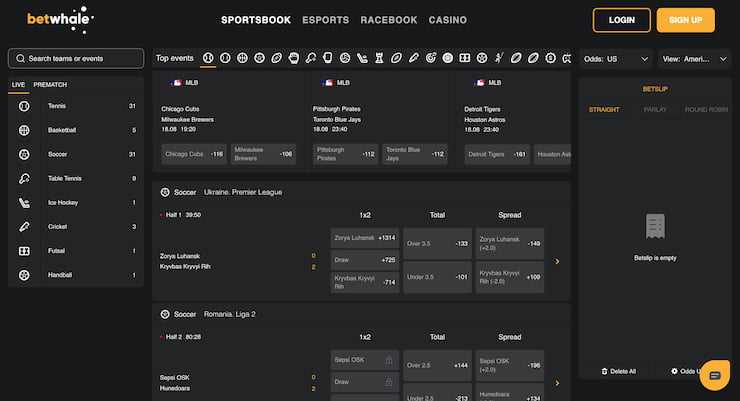Select the PREMATCH tab

pyautogui.click(x=50, y=85)
